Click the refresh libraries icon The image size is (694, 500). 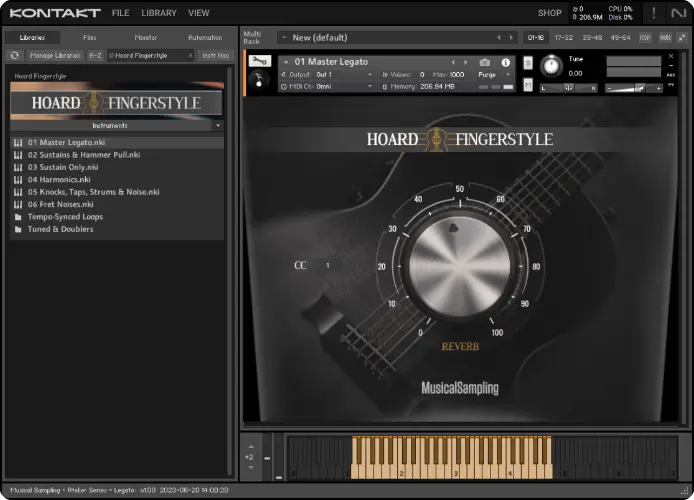pos(15,56)
